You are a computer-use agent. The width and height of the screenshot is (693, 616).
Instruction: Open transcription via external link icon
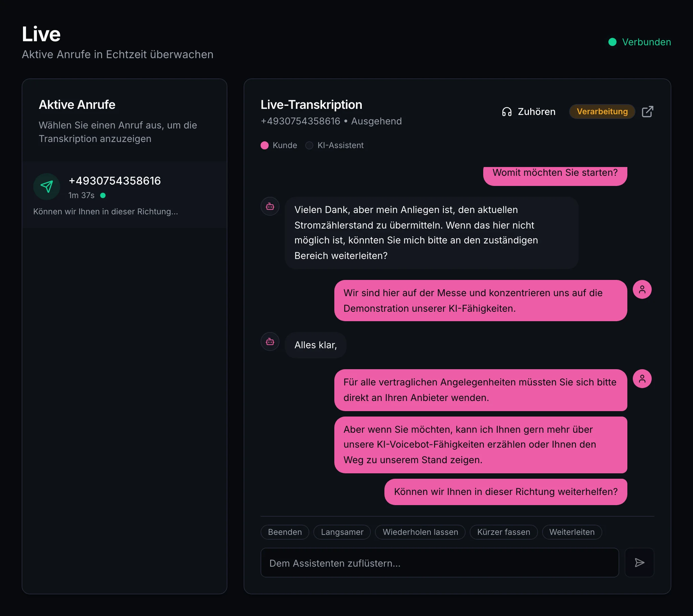(x=648, y=112)
